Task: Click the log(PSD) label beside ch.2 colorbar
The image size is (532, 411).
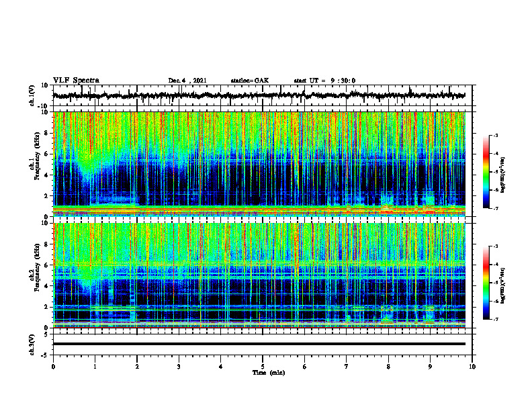Action: pos(502,285)
